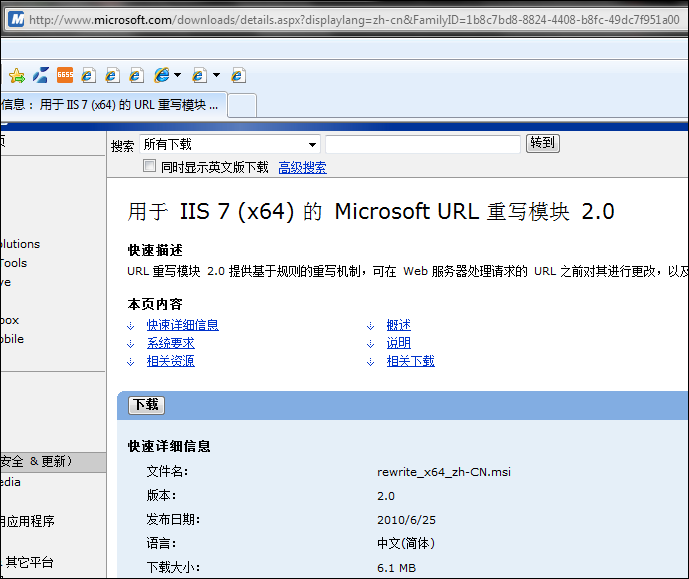Click the arrow icon beside 说明
Viewport: 689px width, 579px height.
[x=370, y=344]
